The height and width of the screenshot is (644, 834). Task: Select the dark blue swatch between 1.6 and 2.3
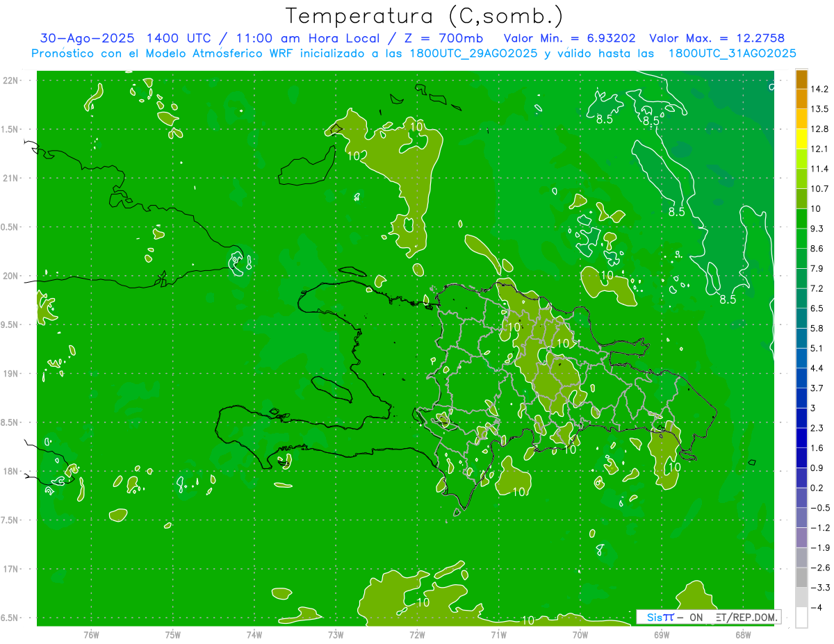click(801, 438)
